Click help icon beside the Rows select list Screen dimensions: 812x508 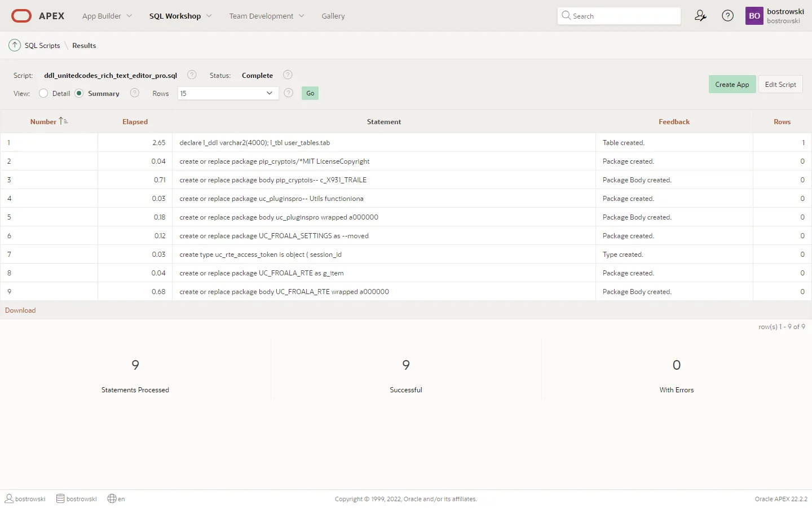tap(289, 93)
